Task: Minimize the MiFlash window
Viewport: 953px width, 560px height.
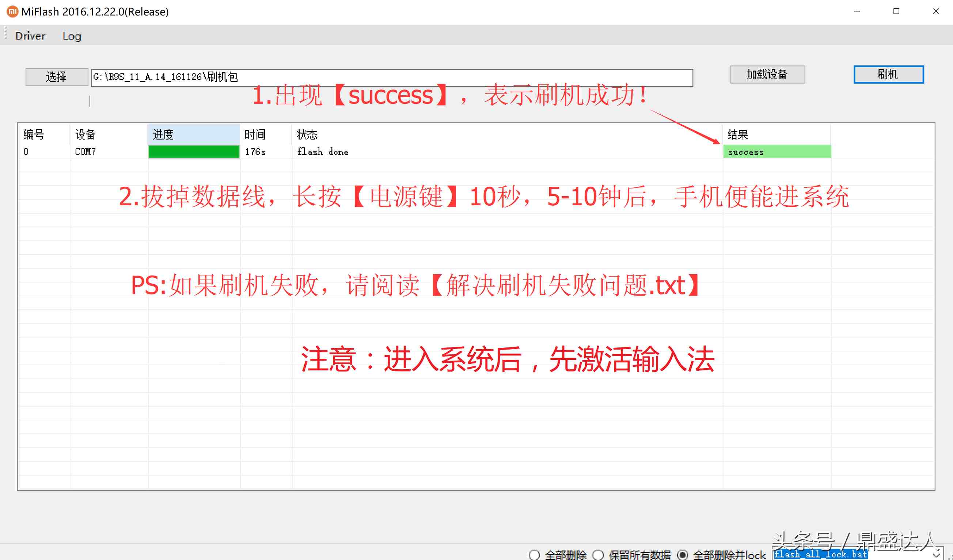Action: (x=857, y=11)
